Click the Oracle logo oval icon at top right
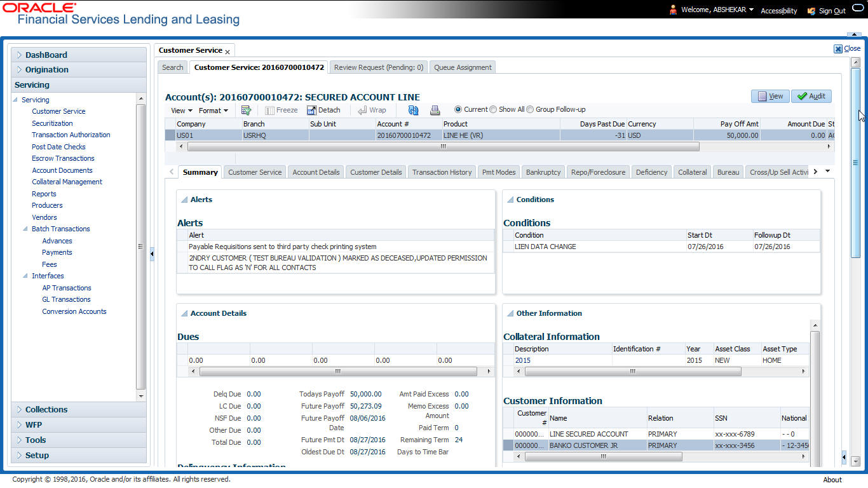The height and width of the screenshot is (488, 868). (859, 8)
